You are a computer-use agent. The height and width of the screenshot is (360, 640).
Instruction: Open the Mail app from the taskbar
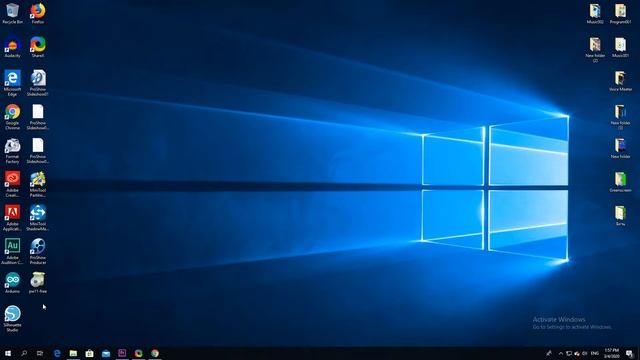(106, 353)
